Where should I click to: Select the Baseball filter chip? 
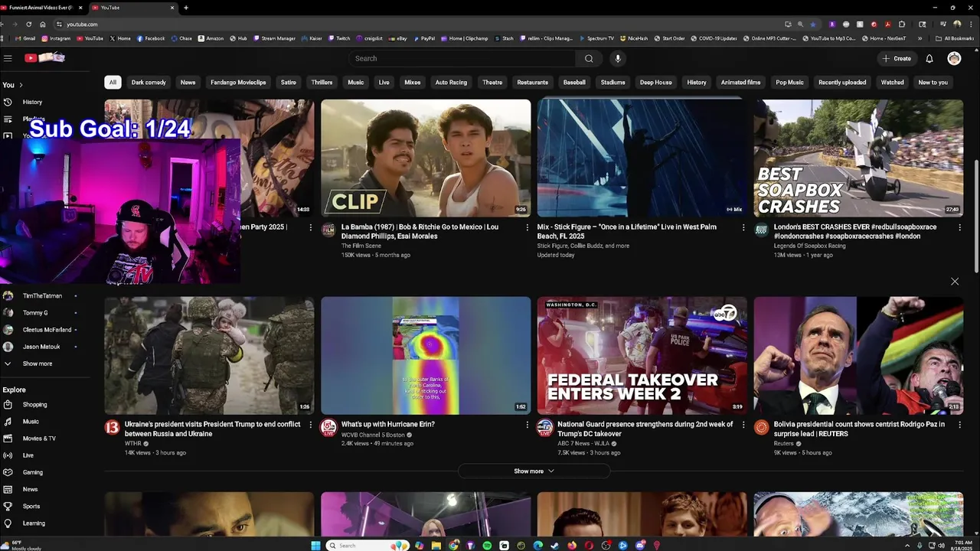coord(574,83)
